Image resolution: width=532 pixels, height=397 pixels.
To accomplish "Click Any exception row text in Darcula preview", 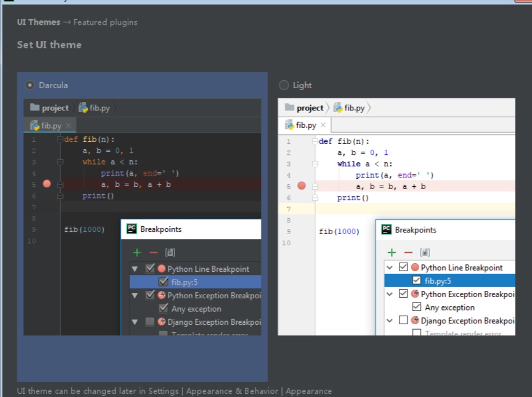I will [196, 309].
